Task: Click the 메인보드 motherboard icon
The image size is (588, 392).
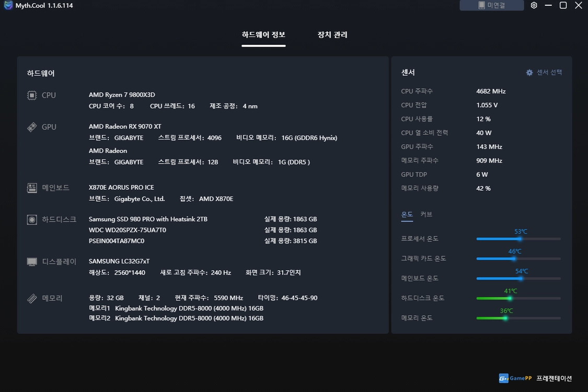Action: 32,188
